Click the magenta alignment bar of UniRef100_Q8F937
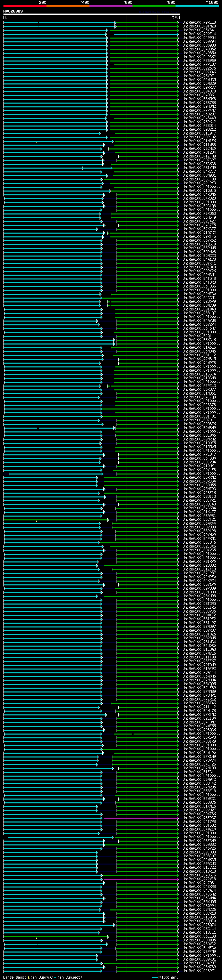The width and height of the screenshot is (222, 980). point(141,818)
